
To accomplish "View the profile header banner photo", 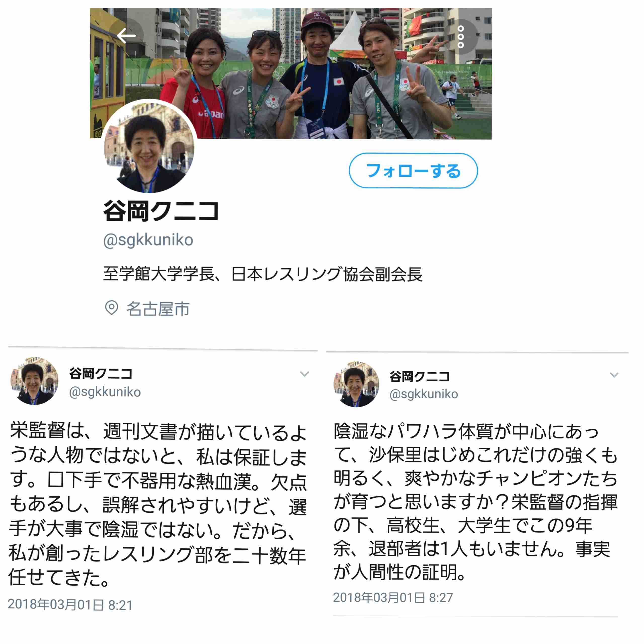I will point(291,73).
